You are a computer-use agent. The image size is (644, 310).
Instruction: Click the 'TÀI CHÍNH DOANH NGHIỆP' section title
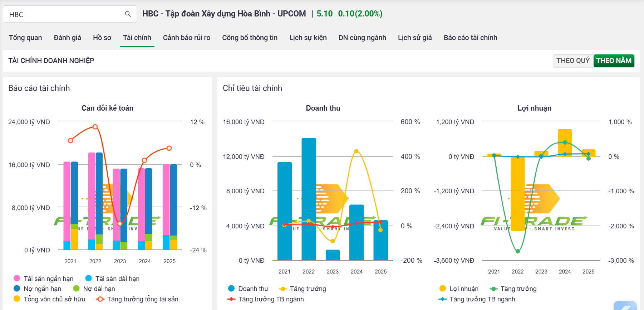tap(51, 60)
